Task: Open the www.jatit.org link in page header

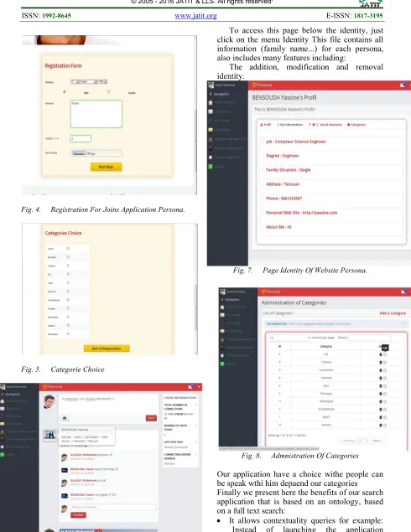Action: click(195, 16)
